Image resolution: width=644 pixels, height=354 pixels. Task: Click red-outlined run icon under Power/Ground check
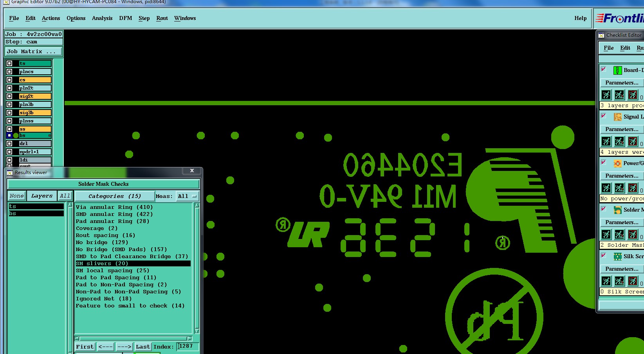pyautogui.click(x=633, y=188)
